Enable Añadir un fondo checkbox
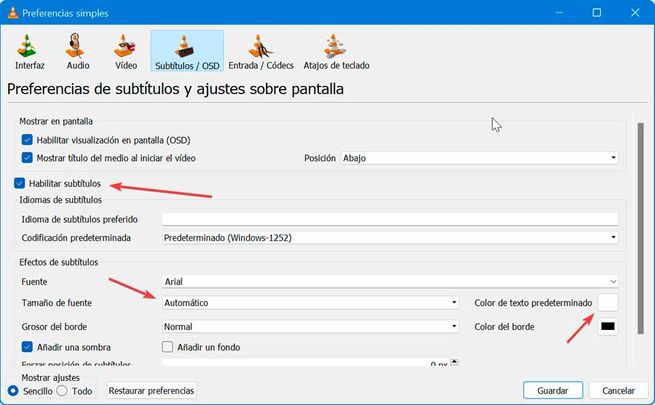The width and height of the screenshot is (655, 405). coord(167,347)
